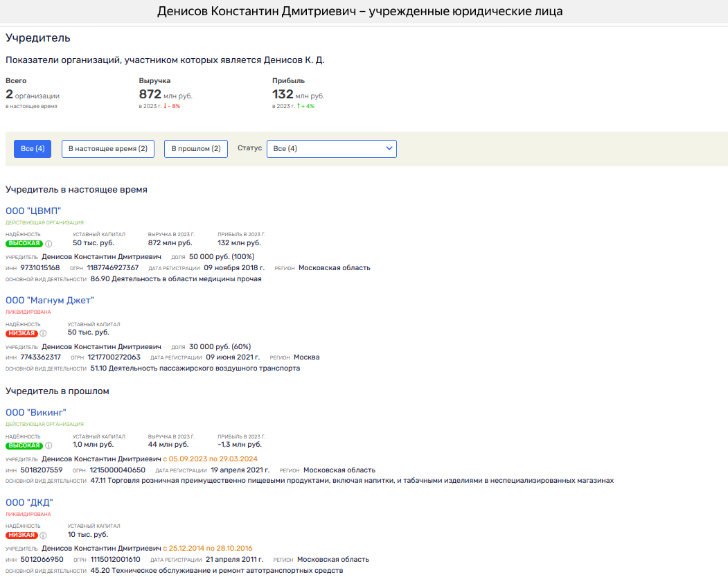This screenshot has width=728, height=577.
Task: Click info icon next to ЦВМП reliability badge
Action: point(48,244)
